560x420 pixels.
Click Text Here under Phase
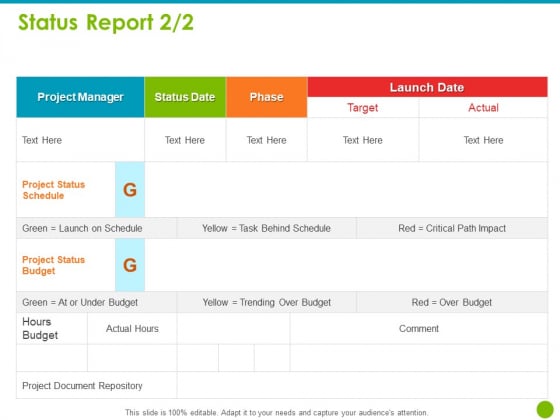coord(266,140)
